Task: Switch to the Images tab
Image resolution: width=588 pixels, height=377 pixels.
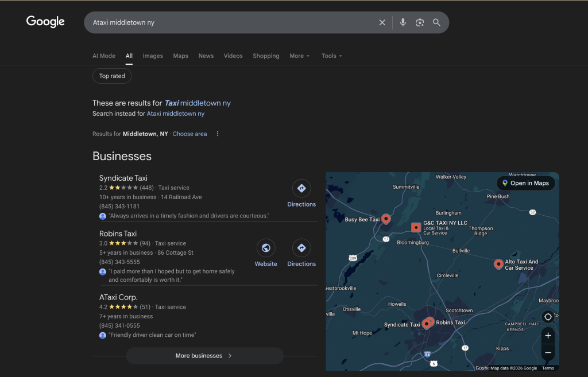Action: pyautogui.click(x=153, y=56)
